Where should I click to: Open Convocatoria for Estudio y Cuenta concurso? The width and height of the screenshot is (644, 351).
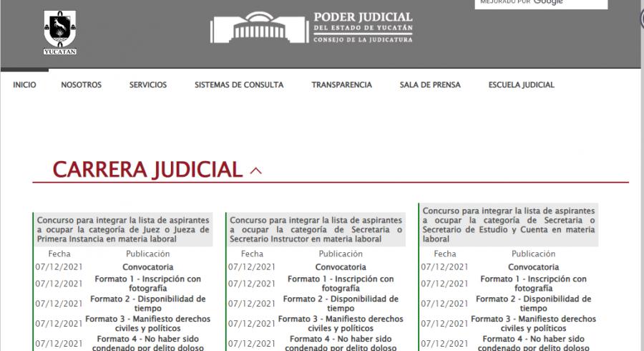point(534,267)
